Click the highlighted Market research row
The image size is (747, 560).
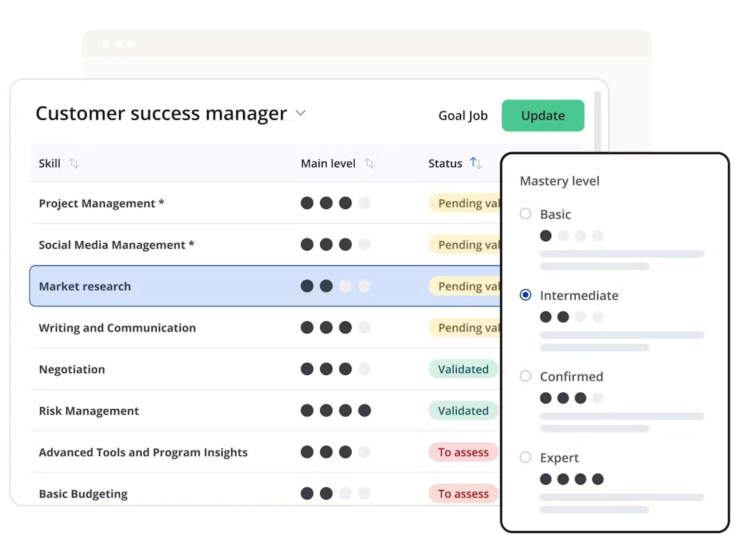point(265,286)
